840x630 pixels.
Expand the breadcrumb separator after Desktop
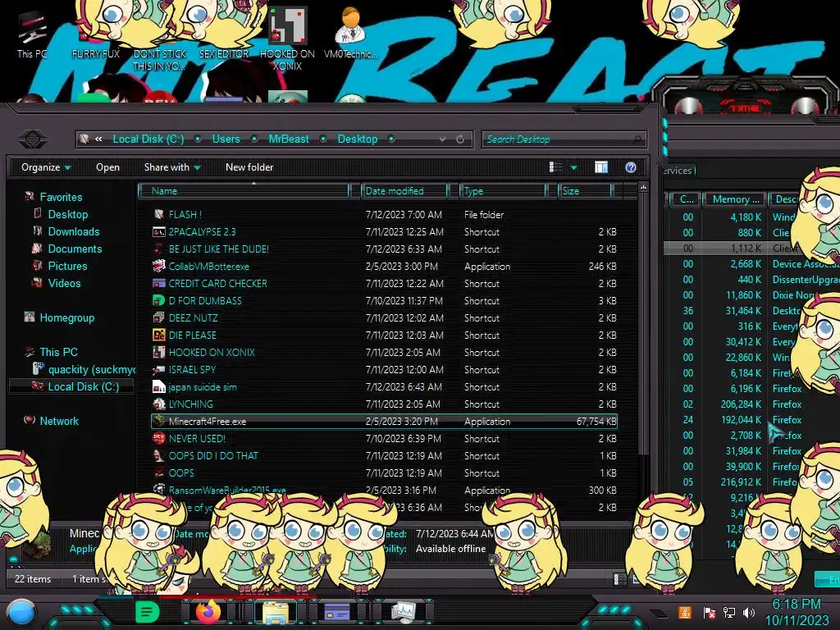(391, 139)
